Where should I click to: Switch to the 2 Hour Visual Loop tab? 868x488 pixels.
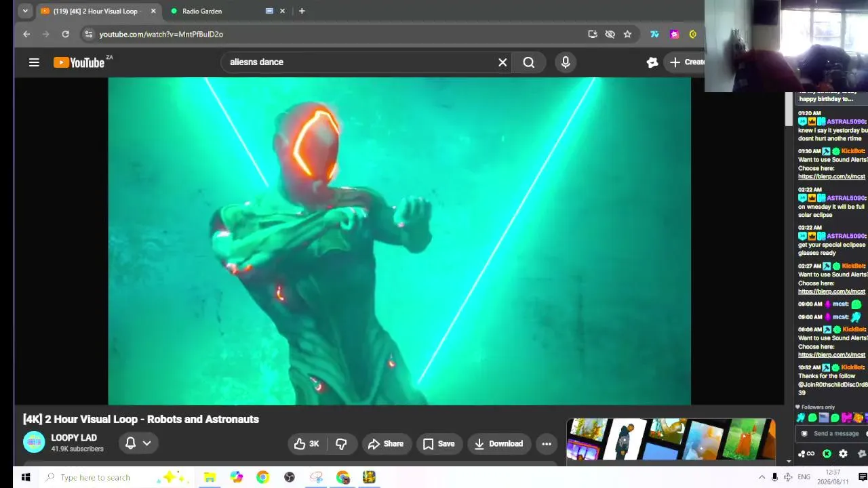pyautogui.click(x=96, y=11)
